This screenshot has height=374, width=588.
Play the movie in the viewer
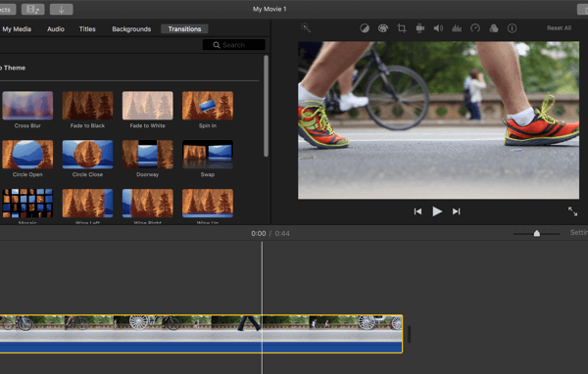437,211
